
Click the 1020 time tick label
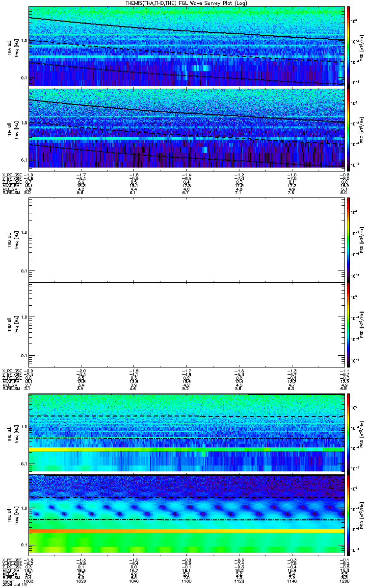tap(81, 581)
